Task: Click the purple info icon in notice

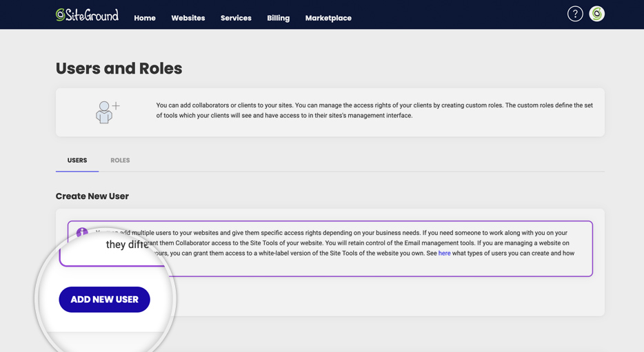Action: pyautogui.click(x=82, y=232)
